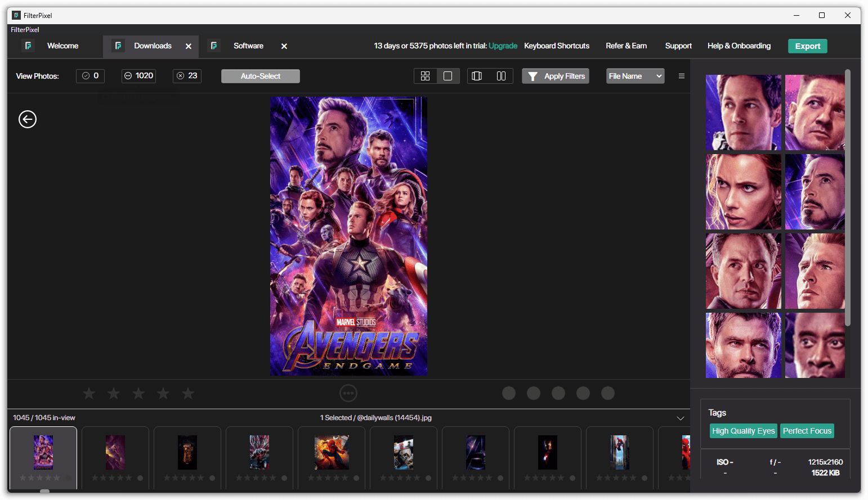Click the '1045 / 1045 in-view' counter

pyautogui.click(x=44, y=418)
